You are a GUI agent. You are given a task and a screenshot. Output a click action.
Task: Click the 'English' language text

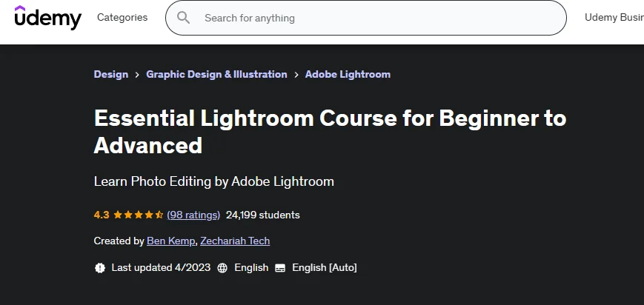pos(251,268)
